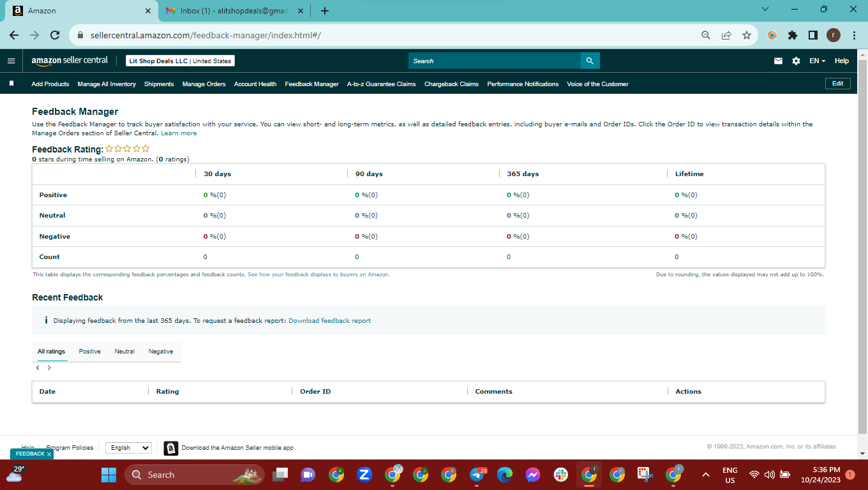This screenshot has height=490, width=868.
Task: Go back with the browser back arrow
Action: coord(14,35)
